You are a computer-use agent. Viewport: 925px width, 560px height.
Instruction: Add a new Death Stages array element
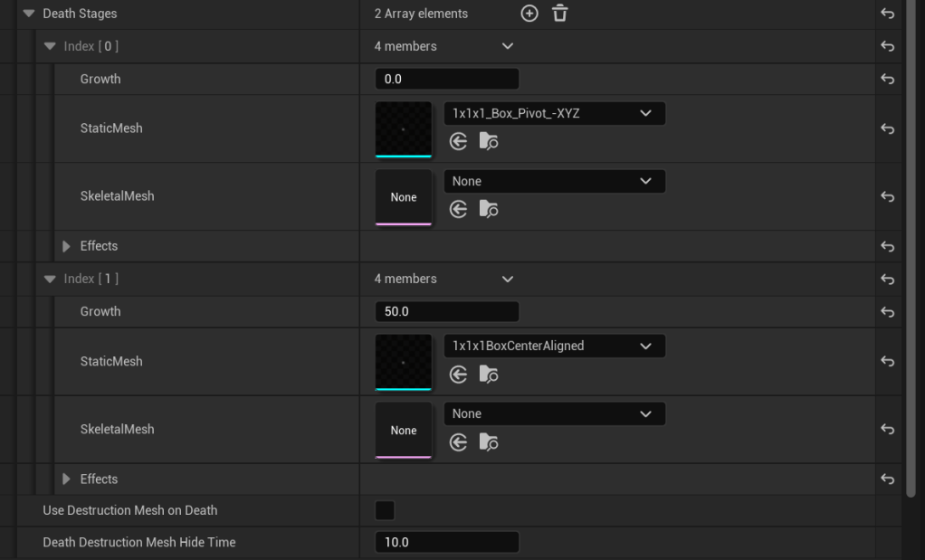(529, 14)
